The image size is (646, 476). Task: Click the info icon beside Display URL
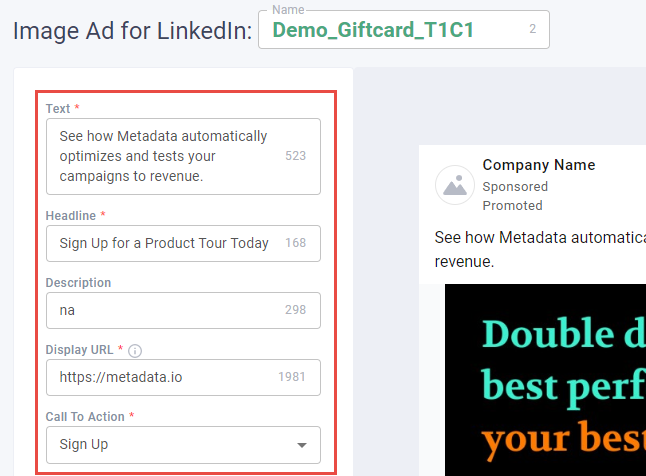136,350
